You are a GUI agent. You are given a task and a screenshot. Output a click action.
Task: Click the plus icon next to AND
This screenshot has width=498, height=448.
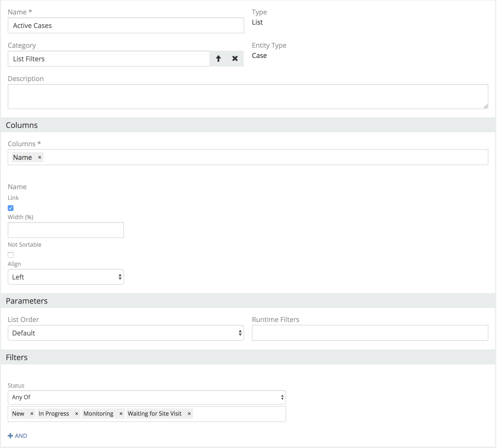point(10,436)
